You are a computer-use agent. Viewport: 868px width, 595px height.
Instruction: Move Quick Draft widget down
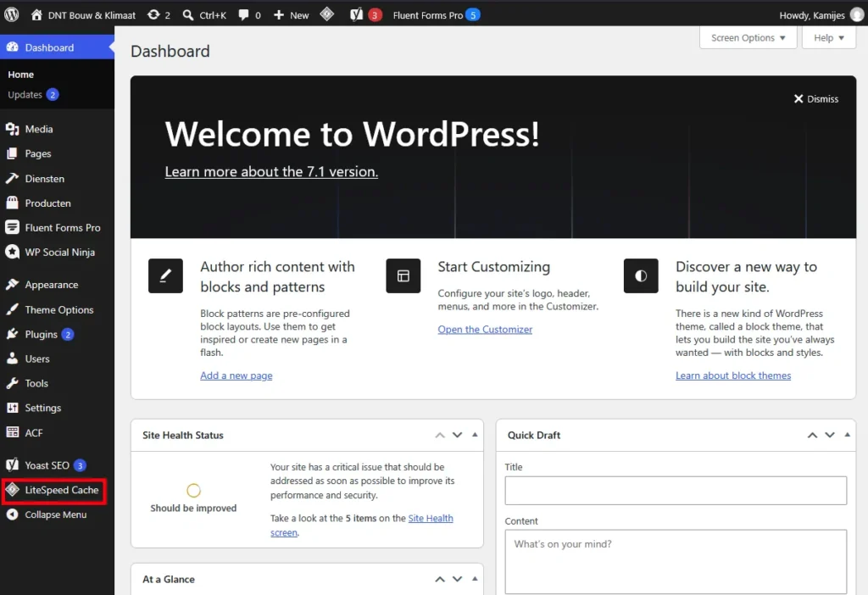tap(830, 435)
